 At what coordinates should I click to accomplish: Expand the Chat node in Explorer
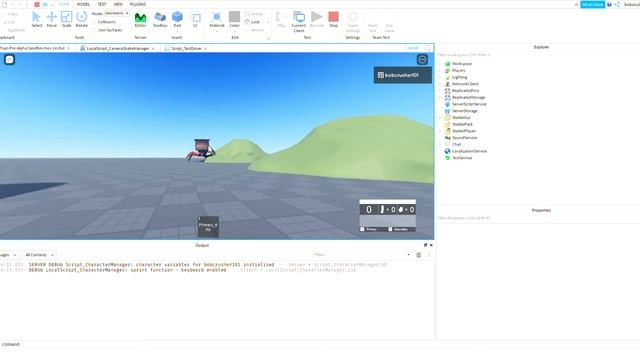coord(440,144)
